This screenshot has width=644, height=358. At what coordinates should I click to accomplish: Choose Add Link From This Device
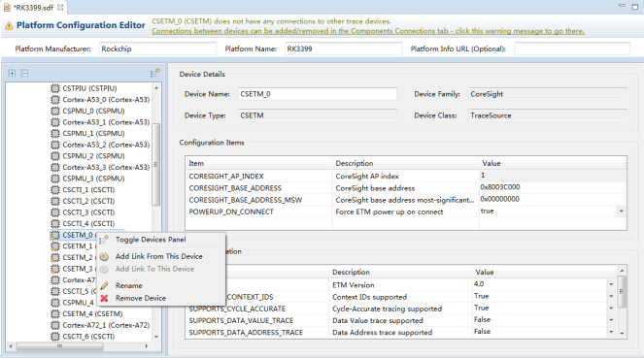click(x=159, y=256)
